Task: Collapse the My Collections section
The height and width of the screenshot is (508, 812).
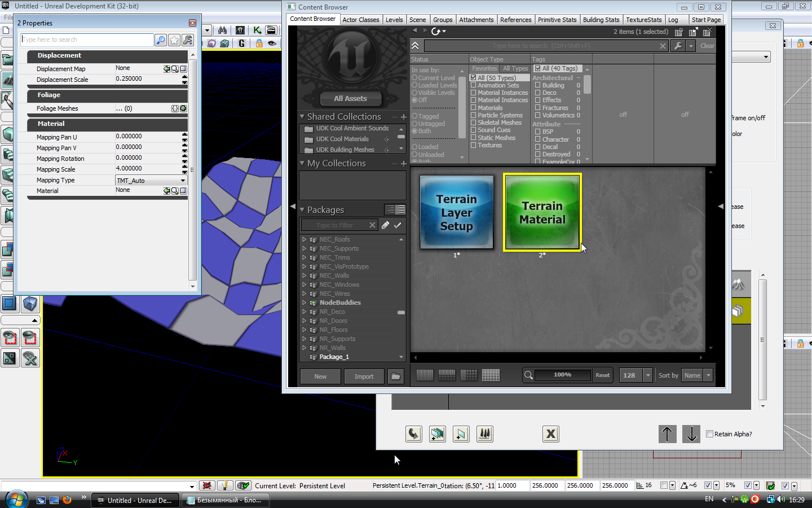Action: [302, 164]
